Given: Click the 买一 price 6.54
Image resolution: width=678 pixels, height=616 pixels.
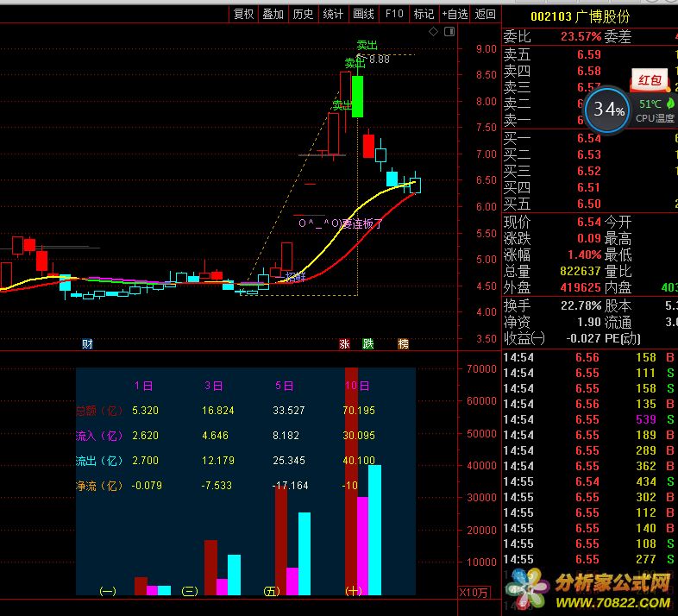Looking at the screenshot, I should [x=589, y=138].
